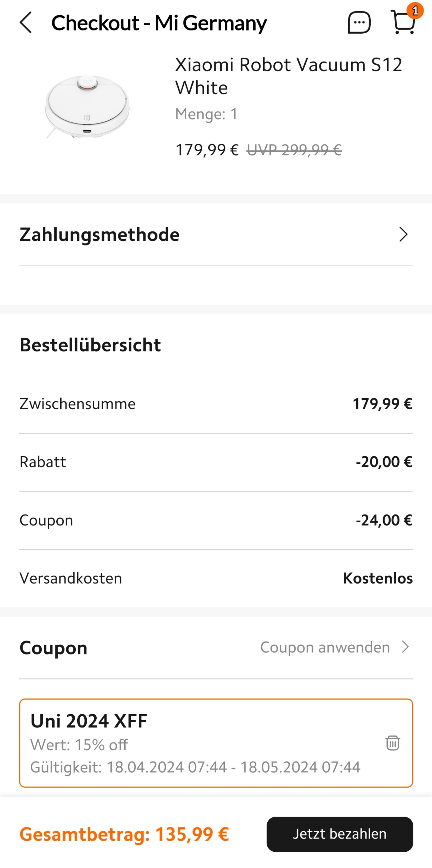Tap the Zwischensumme 179,99 € row

click(x=216, y=404)
